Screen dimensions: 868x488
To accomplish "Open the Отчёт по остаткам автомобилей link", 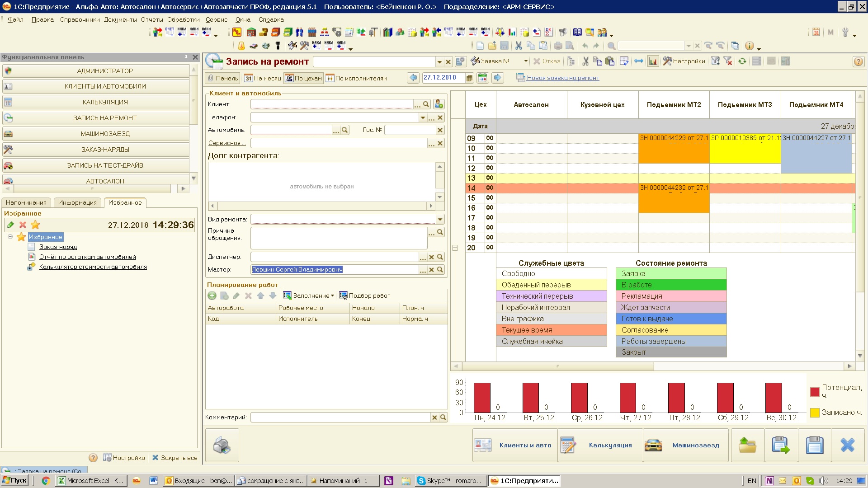I will [x=87, y=257].
